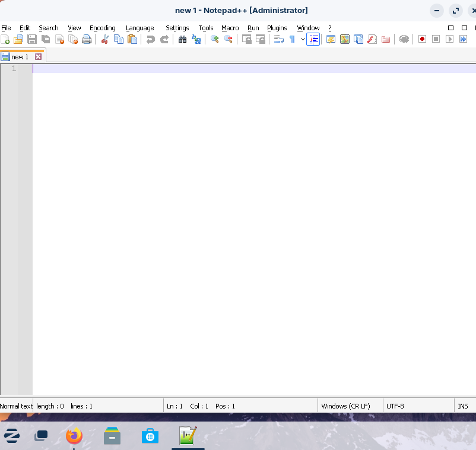Image resolution: width=476 pixels, height=450 pixels.
Task: Click the Save All toolbar icon
Action: [x=46, y=39]
